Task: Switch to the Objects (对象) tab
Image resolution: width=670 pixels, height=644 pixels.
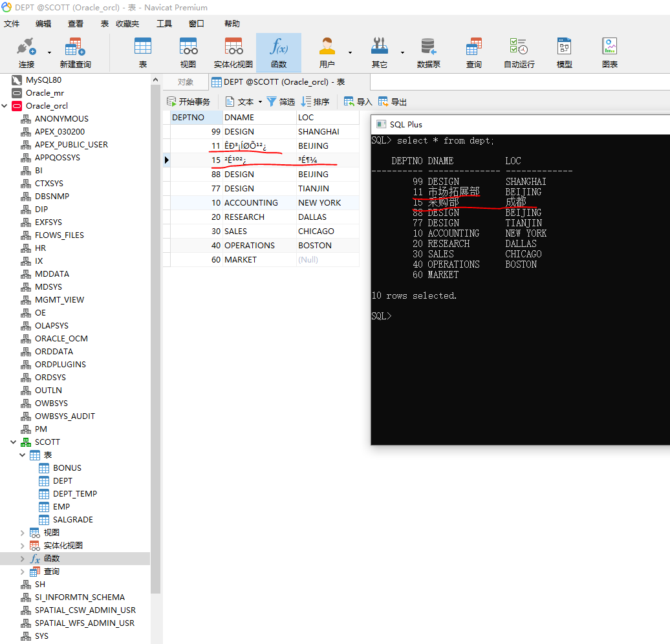Action: click(x=186, y=82)
